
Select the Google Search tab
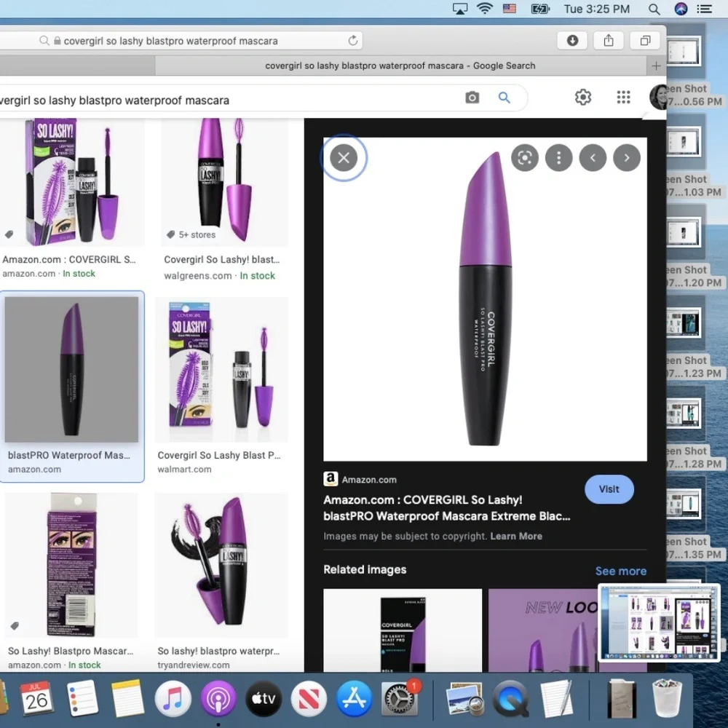(400, 66)
